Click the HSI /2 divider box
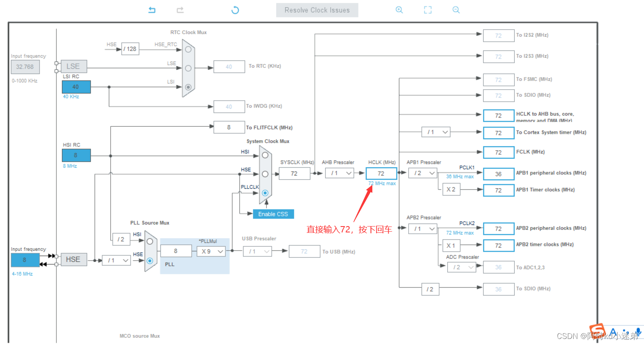This screenshot has height=344, width=644. pos(121,239)
